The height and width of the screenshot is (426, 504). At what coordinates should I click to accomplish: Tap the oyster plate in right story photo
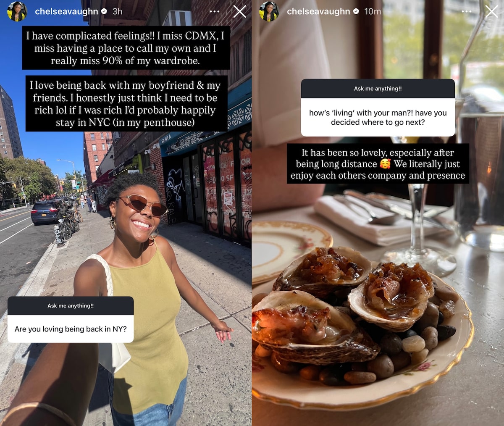tap(361, 332)
